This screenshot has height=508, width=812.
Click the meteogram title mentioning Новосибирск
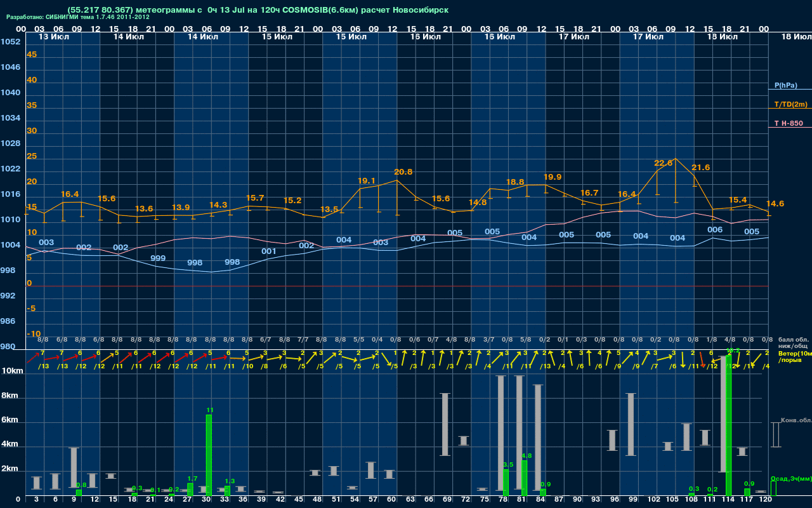(x=258, y=10)
